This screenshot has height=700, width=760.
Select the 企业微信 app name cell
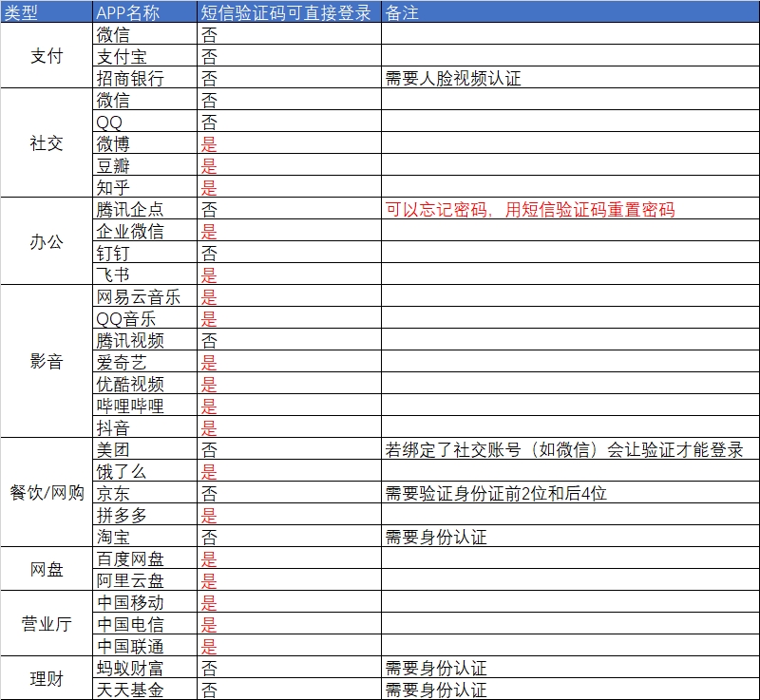(145, 230)
